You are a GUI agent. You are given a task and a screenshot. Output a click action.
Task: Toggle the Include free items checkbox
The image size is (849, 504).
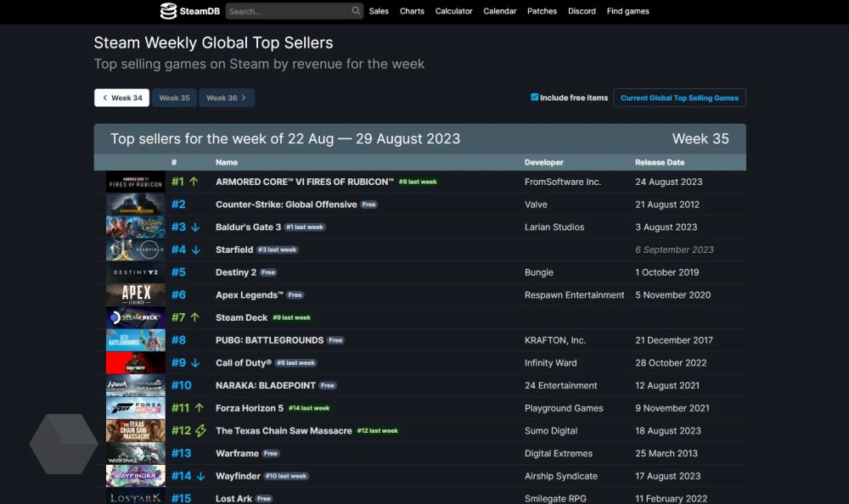(535, 98)
